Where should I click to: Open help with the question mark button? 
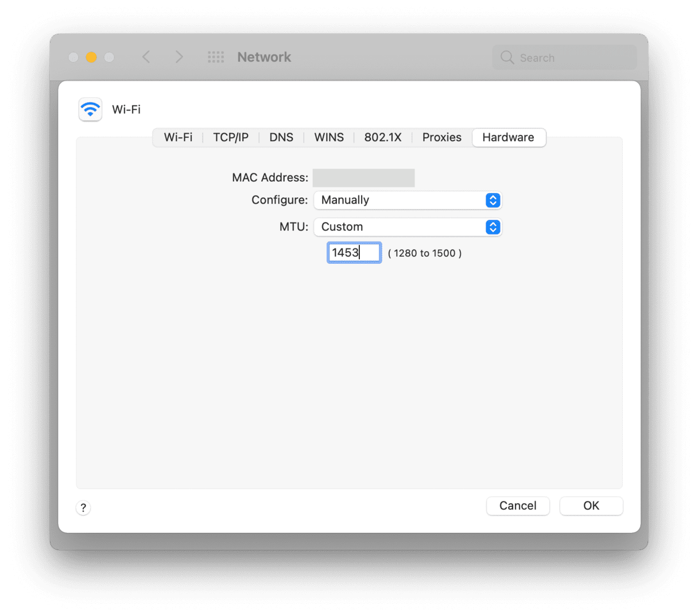83,508
